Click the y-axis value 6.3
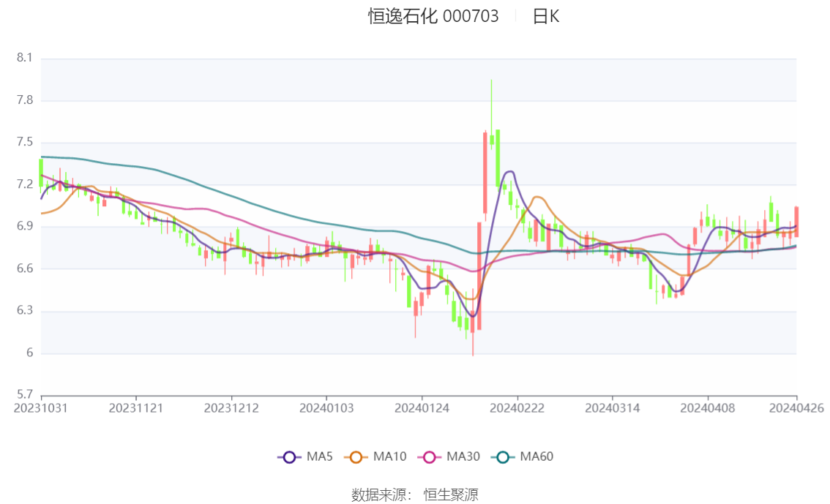 click(25, 310)
